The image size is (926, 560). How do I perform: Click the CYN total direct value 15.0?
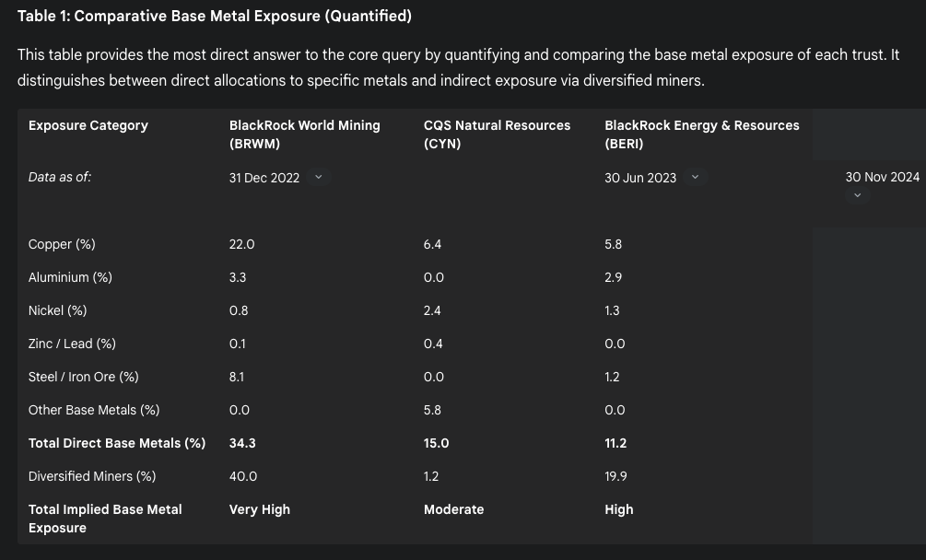[436, 443]
